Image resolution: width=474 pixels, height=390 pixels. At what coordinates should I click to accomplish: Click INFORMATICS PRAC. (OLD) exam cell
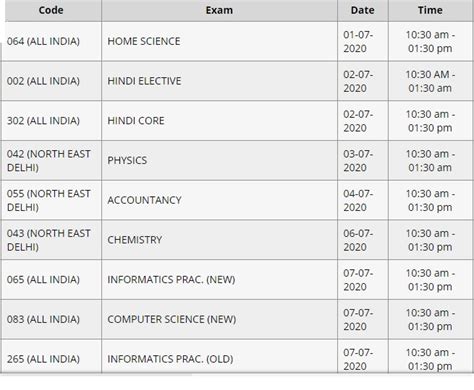[219, 356]
